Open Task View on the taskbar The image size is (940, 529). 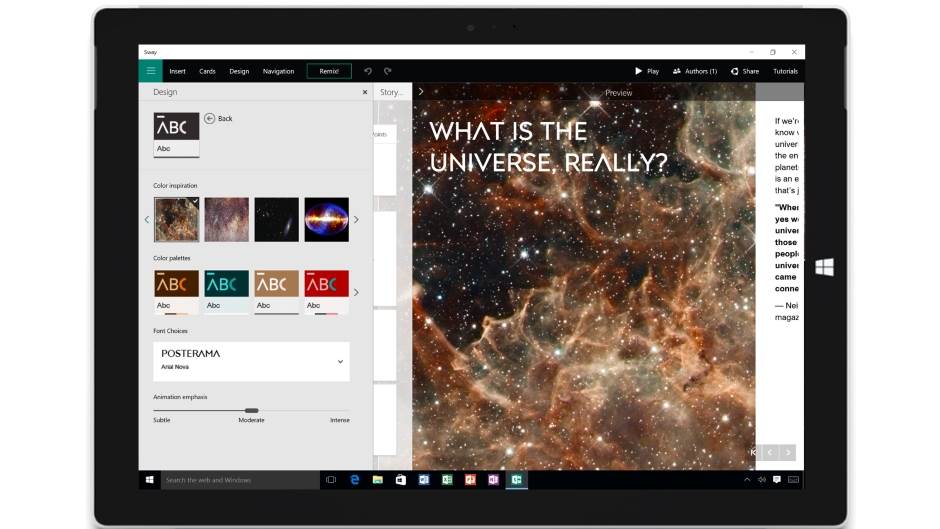[x=331, y=480]
